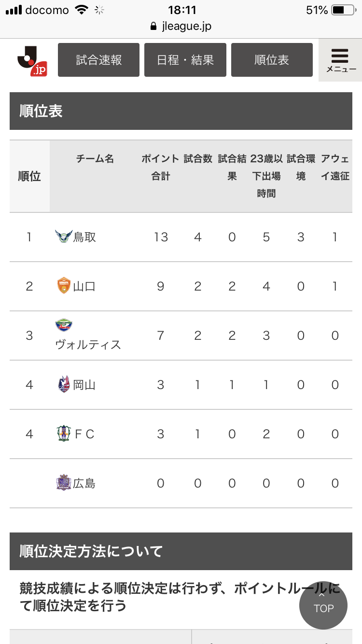Click the 順位決定方法について section header
The height and width of the screenshot is (644, 362).
pyautogui.click(x=181, y=551)
